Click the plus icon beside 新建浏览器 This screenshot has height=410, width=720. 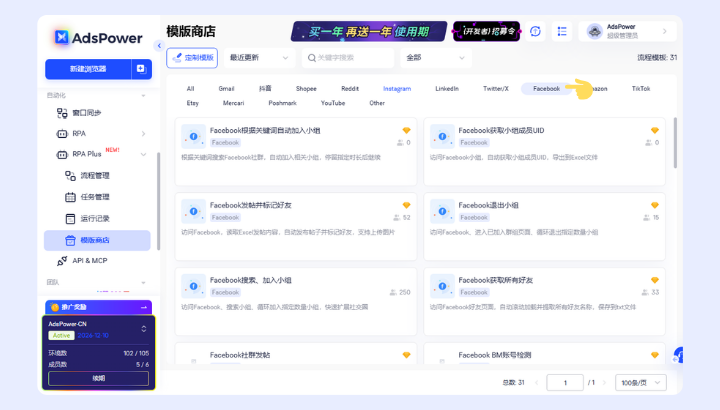click(x=141, y=69)
